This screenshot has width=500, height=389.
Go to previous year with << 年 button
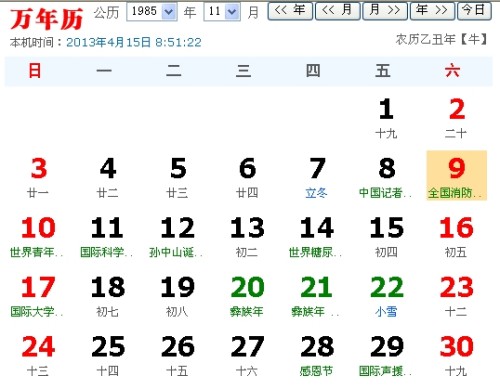point(290,11)
